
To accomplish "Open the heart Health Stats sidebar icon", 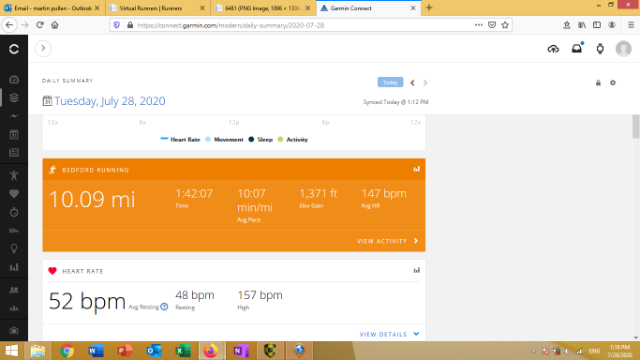I will (x=14, y=194).
